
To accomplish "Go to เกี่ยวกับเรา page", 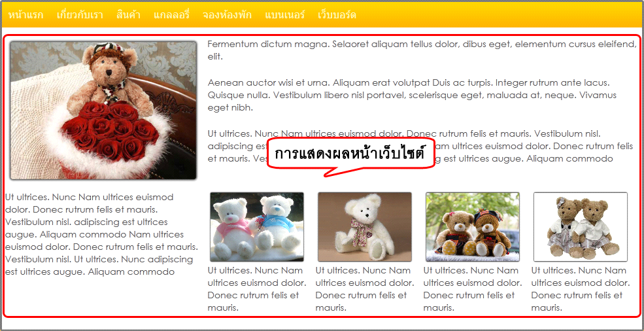I will point(80,15).
